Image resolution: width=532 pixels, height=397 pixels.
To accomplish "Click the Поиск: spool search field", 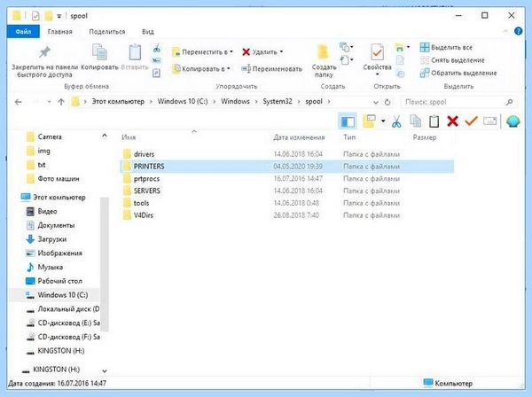I will (x=459, y=102).
